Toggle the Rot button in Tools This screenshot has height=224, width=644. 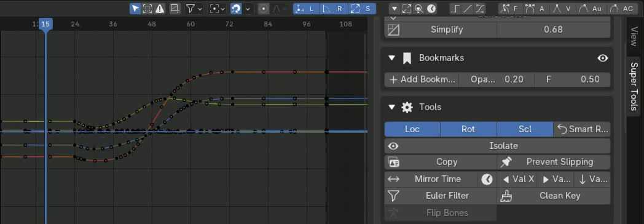[468, 129]
